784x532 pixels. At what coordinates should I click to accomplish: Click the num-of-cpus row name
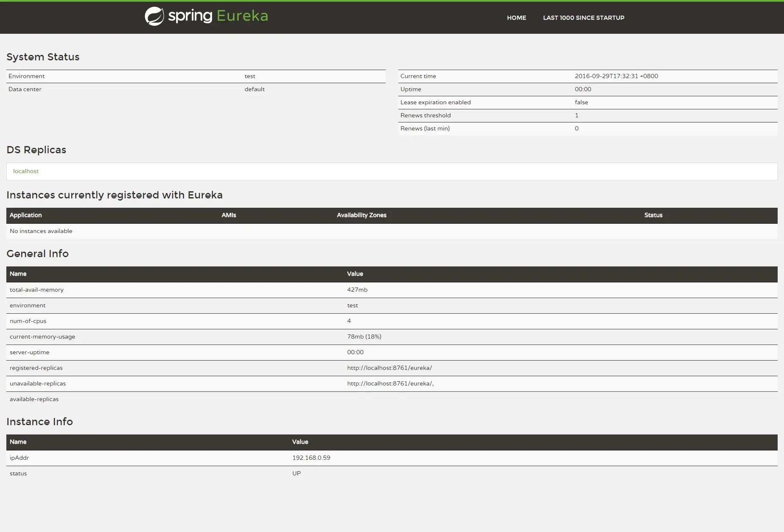pyautogui.click(x=28, y=321)
